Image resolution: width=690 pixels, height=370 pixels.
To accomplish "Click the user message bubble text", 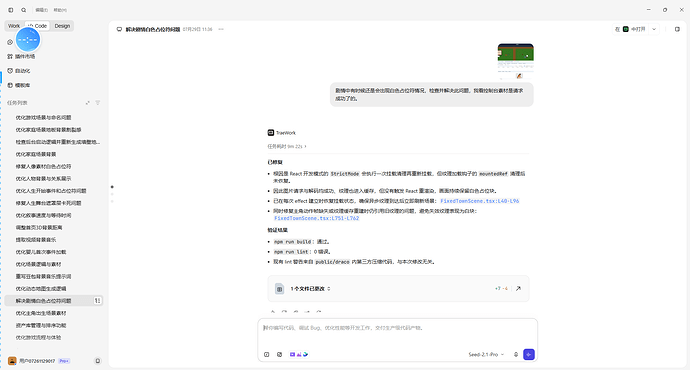I will pos(429,94).
